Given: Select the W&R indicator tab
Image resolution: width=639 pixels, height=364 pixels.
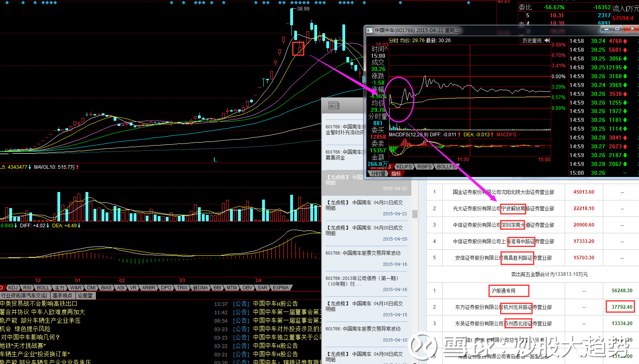Looking at the screenshot, I should tap(76, 288).
